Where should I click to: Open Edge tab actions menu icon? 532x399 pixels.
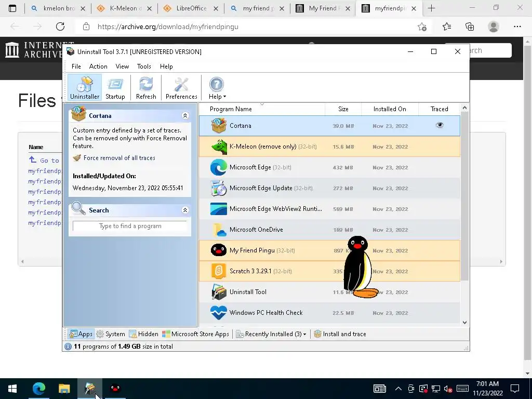click(12, 8)
